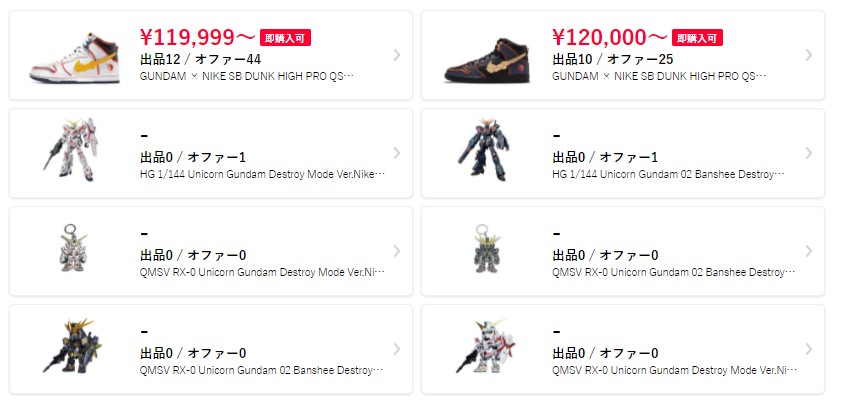Click the ¥120,000 price
Screen dimensions: 844x411
pos(609,38)
